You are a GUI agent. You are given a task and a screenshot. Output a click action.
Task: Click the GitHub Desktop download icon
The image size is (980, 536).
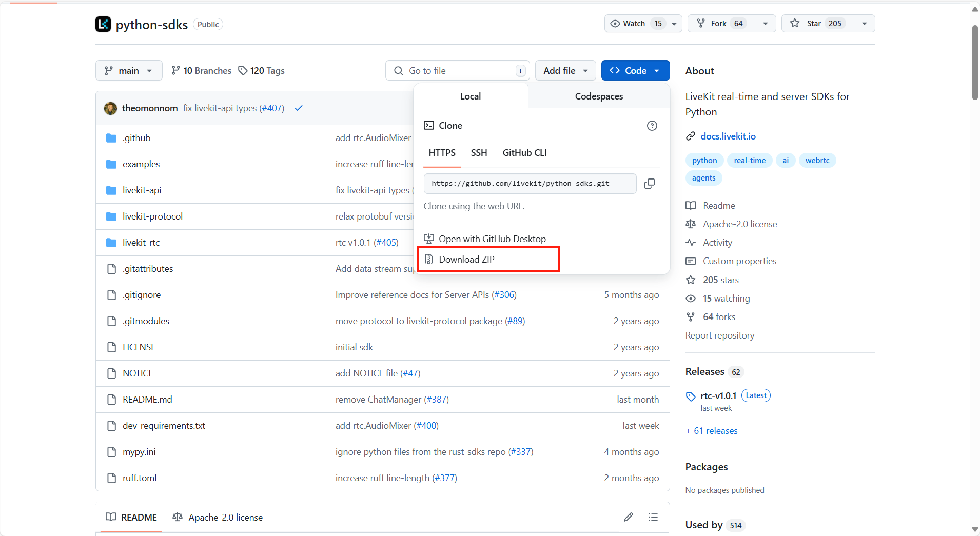click(x=429, y=239)
